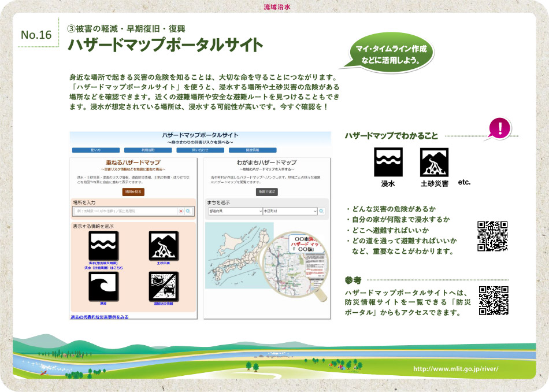Click the pink exclamation mark bubble
The image size is (549, 392).
tap(500, 128)
